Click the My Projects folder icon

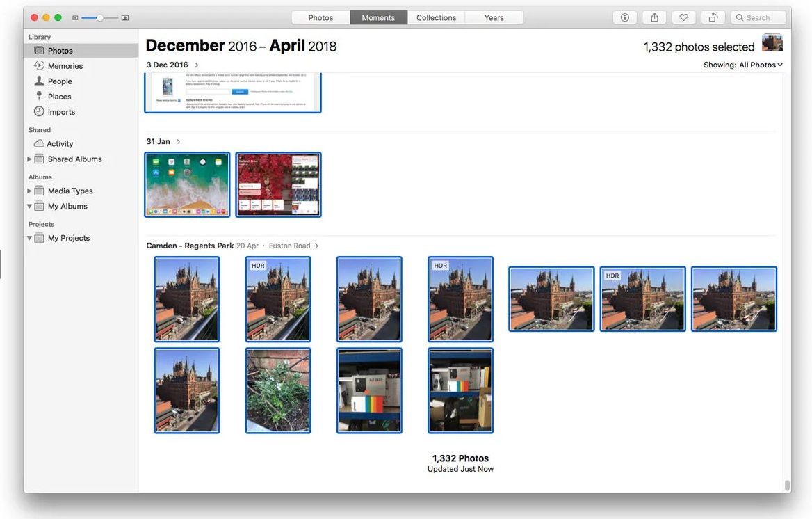pyautogui.click(x=39, y=238)
